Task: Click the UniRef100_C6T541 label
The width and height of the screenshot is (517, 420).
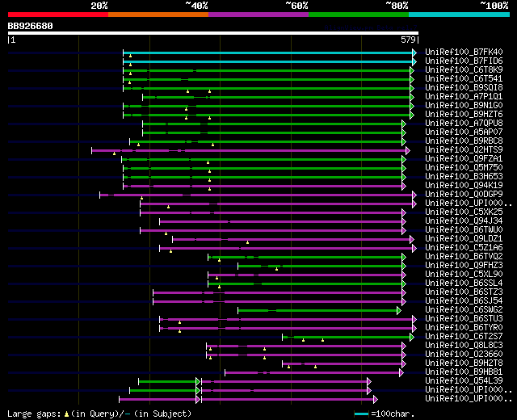Action: tap(464, 78)
